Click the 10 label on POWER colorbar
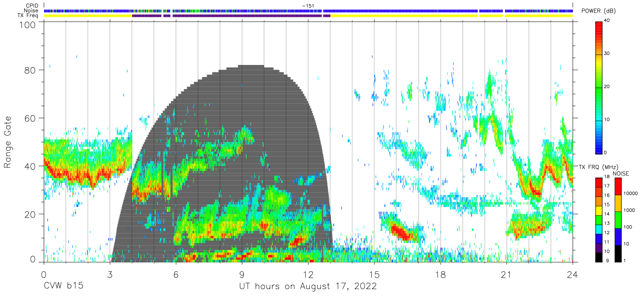The height and width of the screenshot is (297, 644). coord(607,120)
